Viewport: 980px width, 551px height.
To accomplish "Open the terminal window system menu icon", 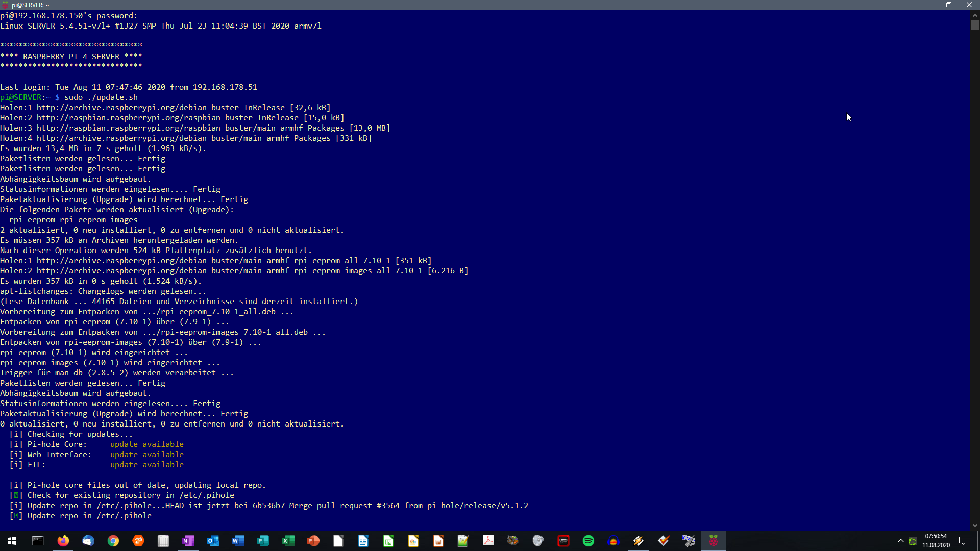I will pos(6,5).
